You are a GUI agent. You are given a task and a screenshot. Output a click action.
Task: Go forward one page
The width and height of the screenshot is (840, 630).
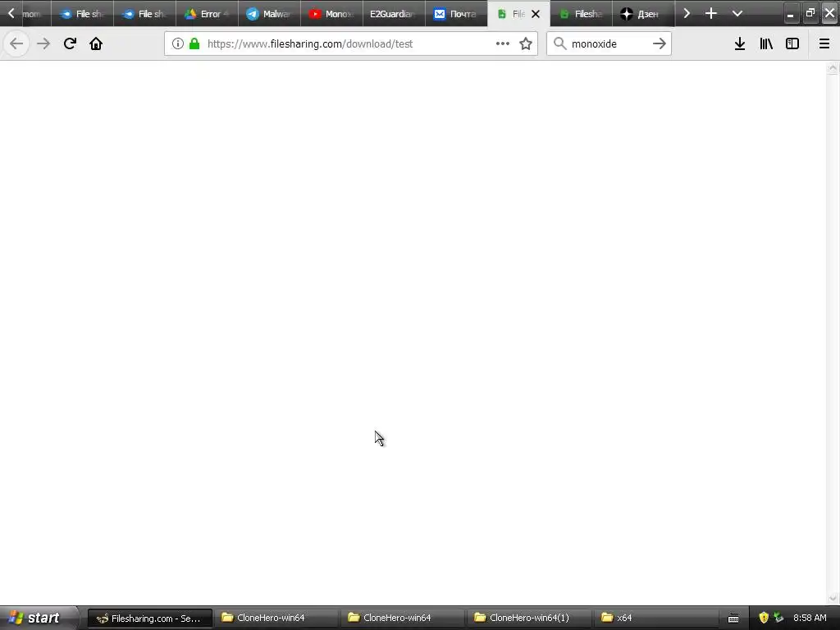coord(43,43)
